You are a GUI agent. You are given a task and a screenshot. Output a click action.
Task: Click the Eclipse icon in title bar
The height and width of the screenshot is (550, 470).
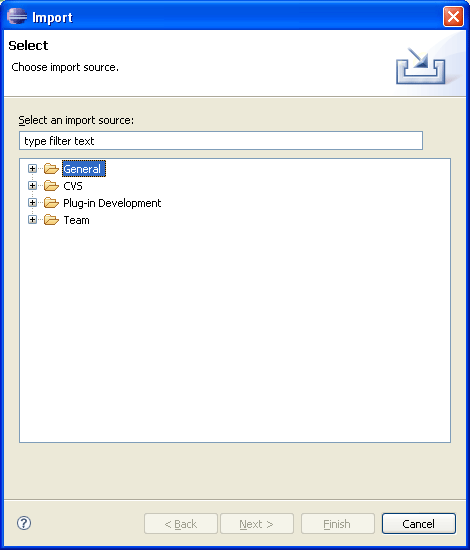tap(17, 16)
